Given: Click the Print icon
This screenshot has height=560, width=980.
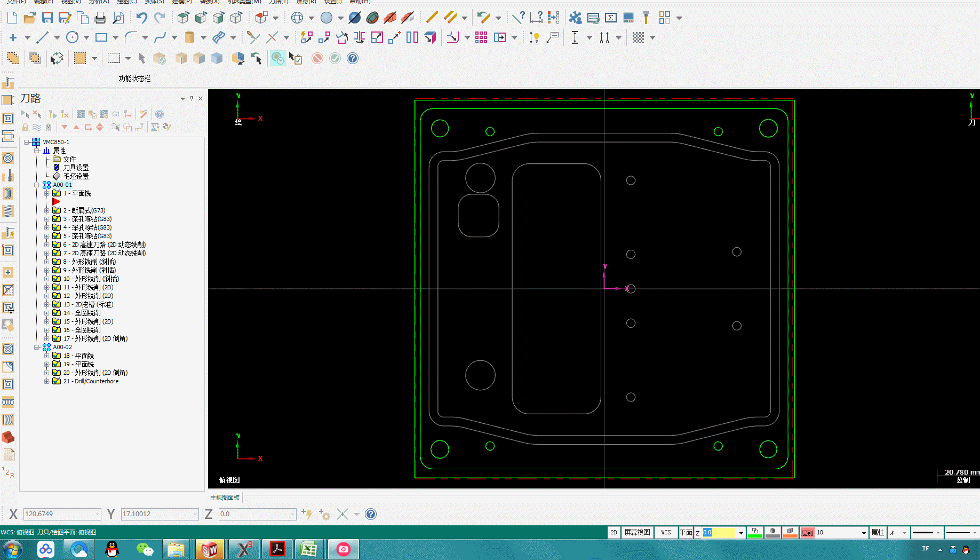Looking at the screenshot, I should (100, 18).
